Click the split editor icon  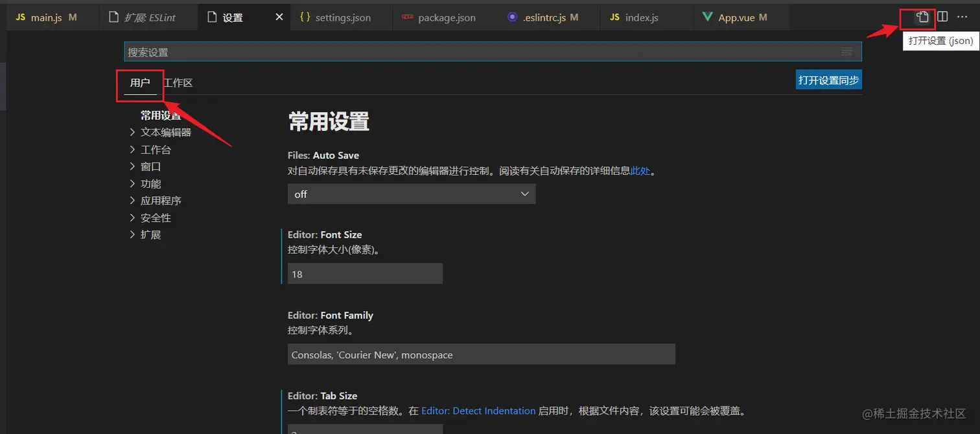click(942, 17)
